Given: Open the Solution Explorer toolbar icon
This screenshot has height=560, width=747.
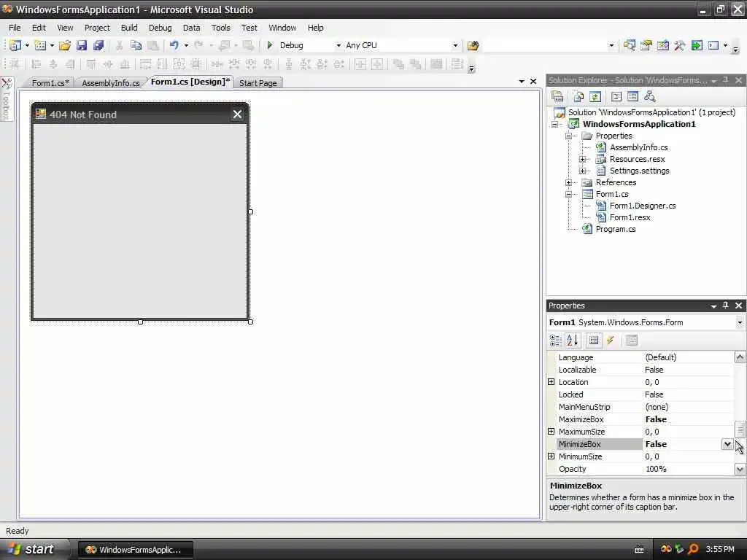Looking at the screenshot, I should tap(630, 45).
